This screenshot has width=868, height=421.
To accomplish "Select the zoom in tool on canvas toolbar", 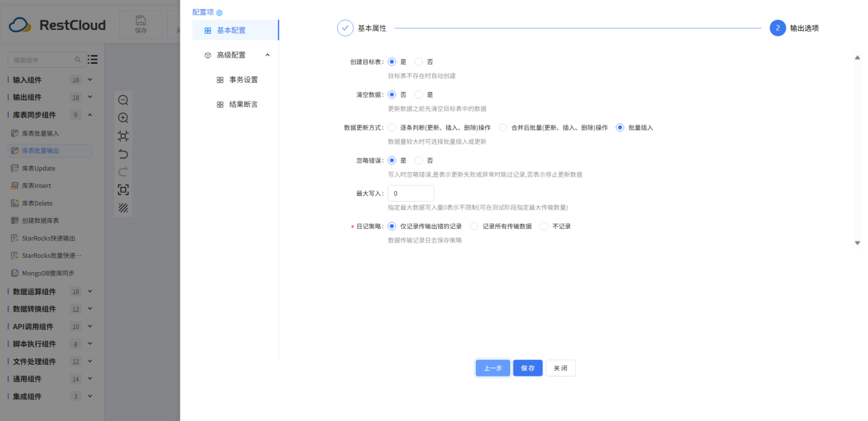I will [123, 118].
